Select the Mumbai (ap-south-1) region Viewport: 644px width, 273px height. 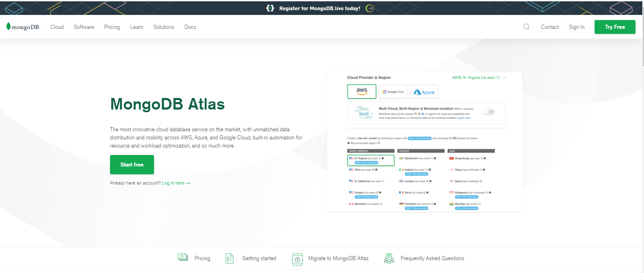465,204
